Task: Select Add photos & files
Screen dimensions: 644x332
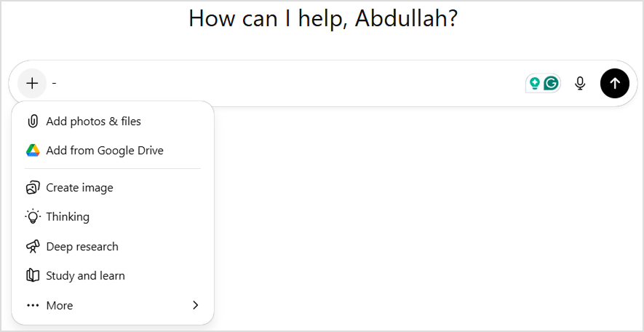Action: [x=94, y=122]
